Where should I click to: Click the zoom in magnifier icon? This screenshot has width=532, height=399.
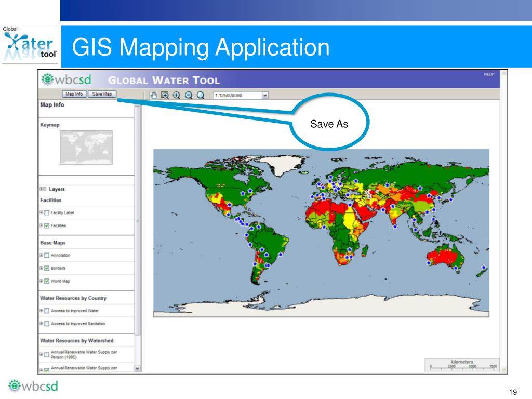pyautogui.click(x=177, y=96)
